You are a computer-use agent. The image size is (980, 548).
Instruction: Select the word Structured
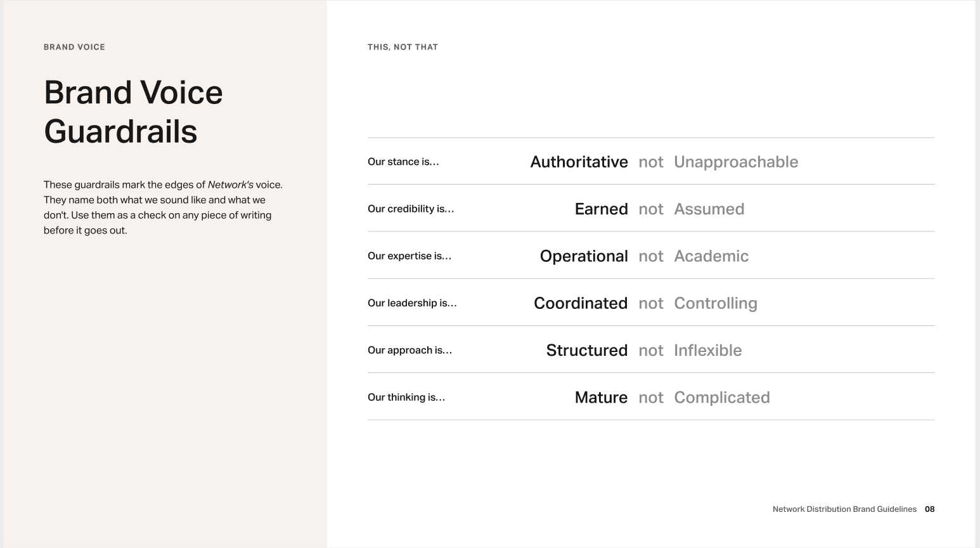[x=587, y=350]
